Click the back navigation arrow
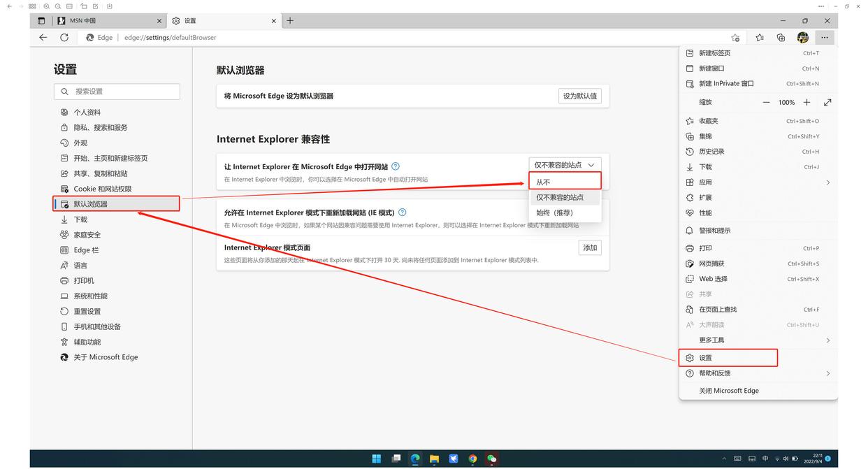This screenshot has width=868, height=469. [43, 38]
